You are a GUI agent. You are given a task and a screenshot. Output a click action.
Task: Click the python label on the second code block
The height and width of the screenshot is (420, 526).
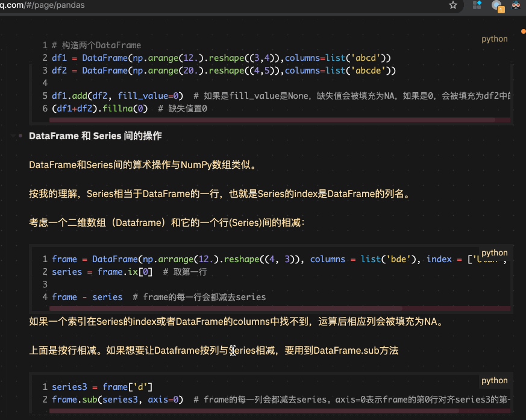[494, 252]
